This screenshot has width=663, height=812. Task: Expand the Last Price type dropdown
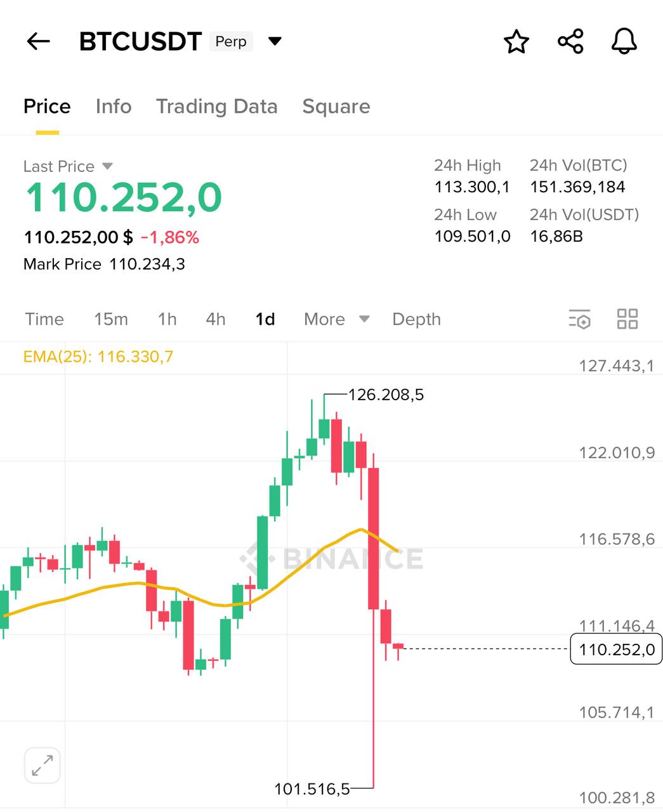pyautogui.click(x=107, y=166)
